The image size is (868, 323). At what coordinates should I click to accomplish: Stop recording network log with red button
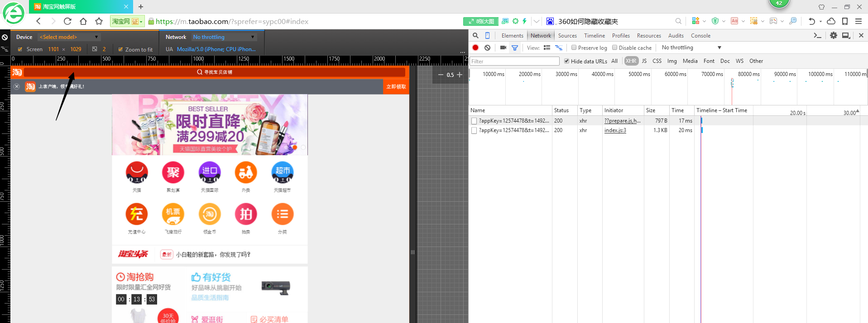(475, 47)
